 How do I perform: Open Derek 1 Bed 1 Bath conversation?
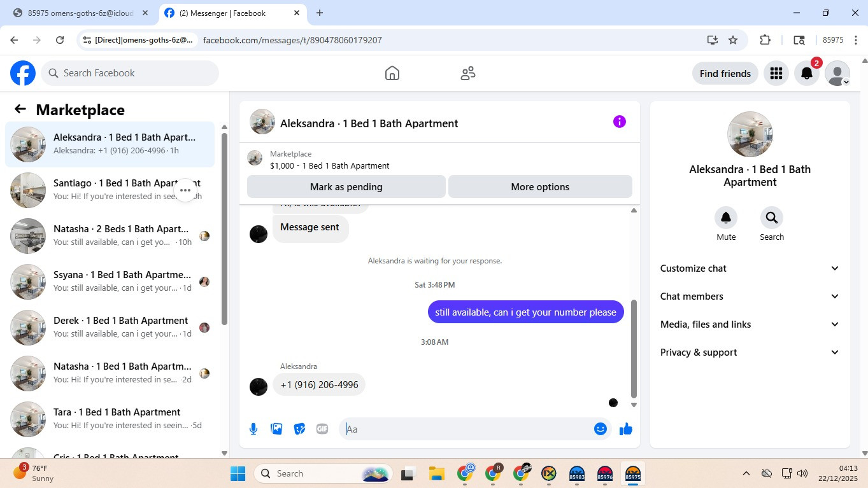(x=110, y=328)
